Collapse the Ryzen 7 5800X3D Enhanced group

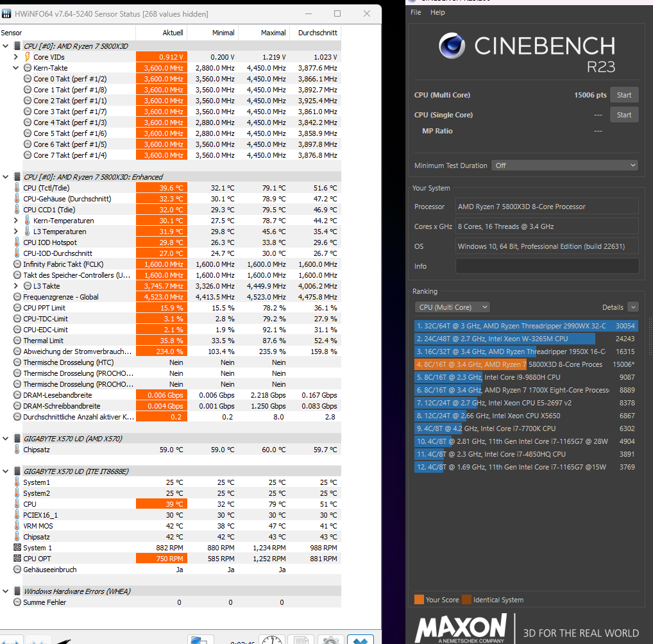tap(5, 176)
